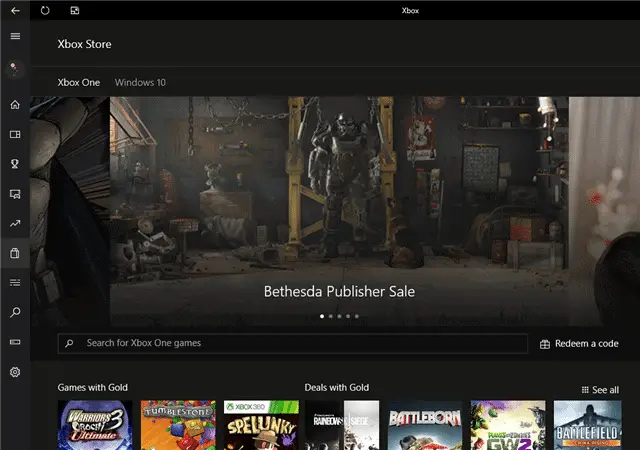The width and height of the screenshot is (640, 450).
Task: Click magnifier icon inside search field
Action: [x=69, y=343]
